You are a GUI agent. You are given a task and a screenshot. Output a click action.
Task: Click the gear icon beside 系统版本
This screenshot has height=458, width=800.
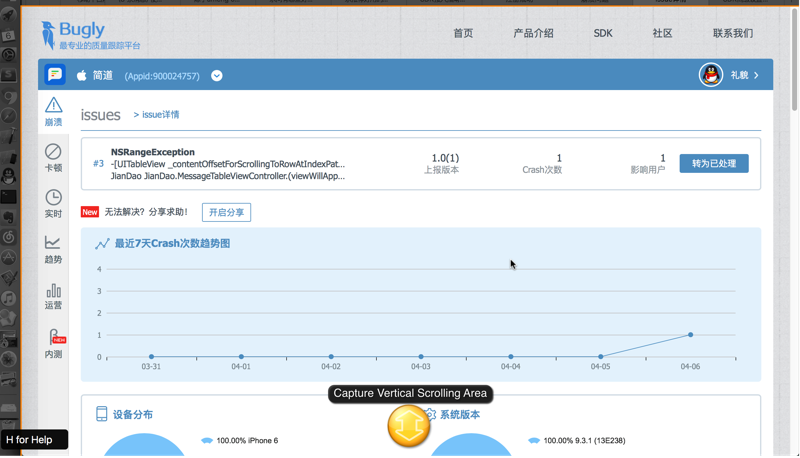pyautogui.click(x=431, y=414)
